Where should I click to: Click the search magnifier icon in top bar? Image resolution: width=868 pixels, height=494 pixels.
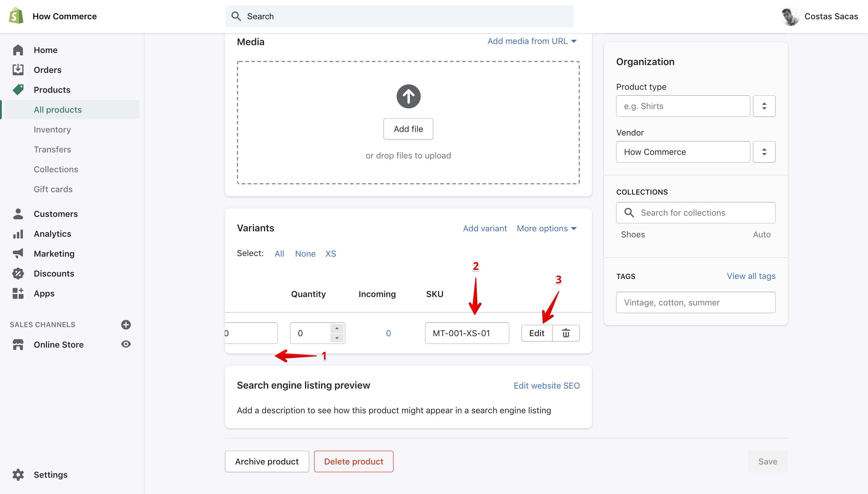coord(236,16)
